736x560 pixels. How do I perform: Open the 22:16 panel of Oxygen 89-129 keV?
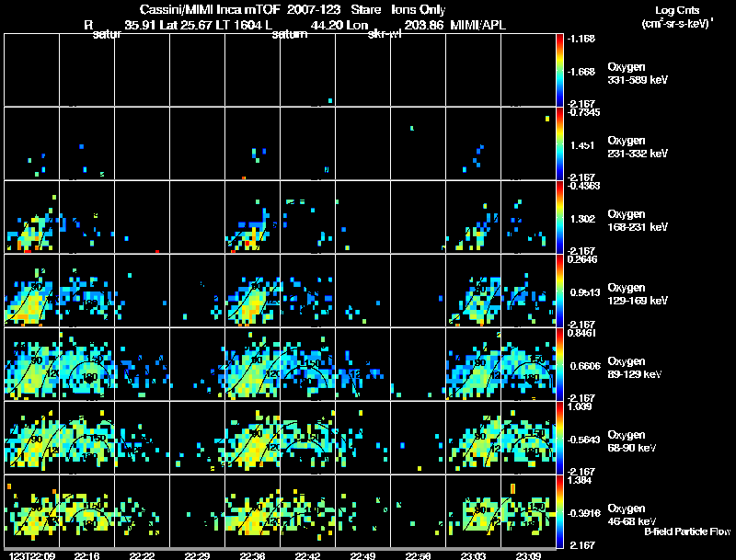[86, 364]
